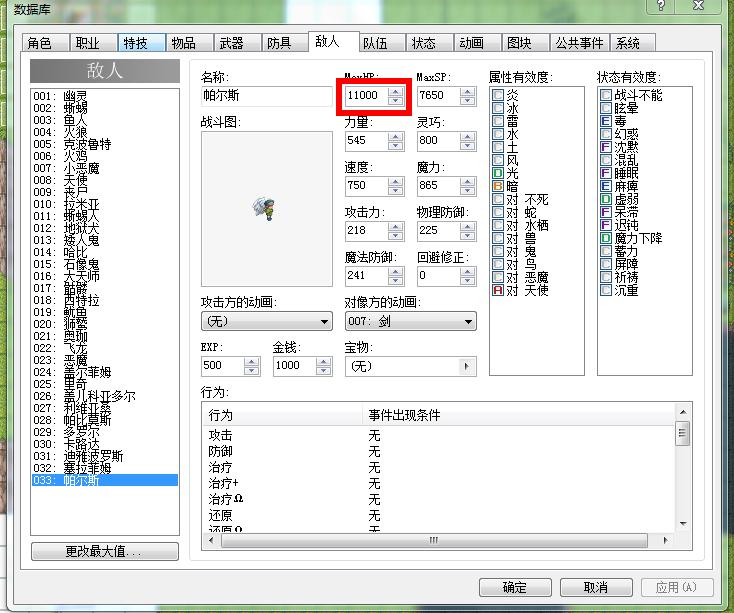Select enemy 033: 帕尔斯
Viewport: 734px width, 613px height.
pos(105,480)
